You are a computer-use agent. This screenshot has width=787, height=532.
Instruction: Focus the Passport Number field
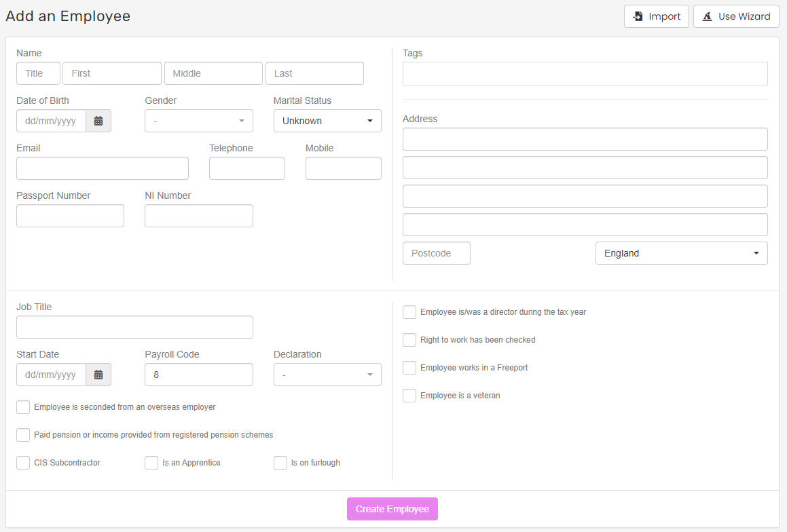point(70,216)
